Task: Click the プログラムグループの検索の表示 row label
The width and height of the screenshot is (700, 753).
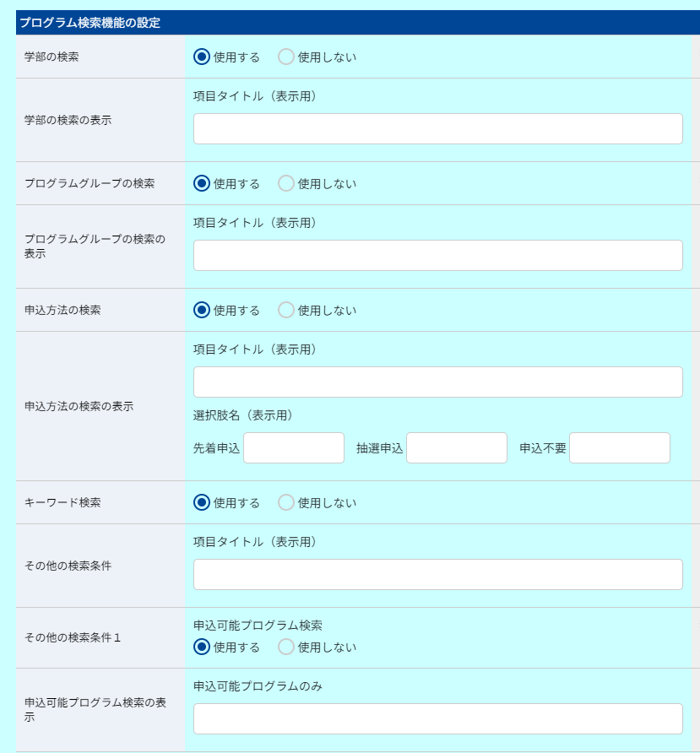Action: (95, 246)
